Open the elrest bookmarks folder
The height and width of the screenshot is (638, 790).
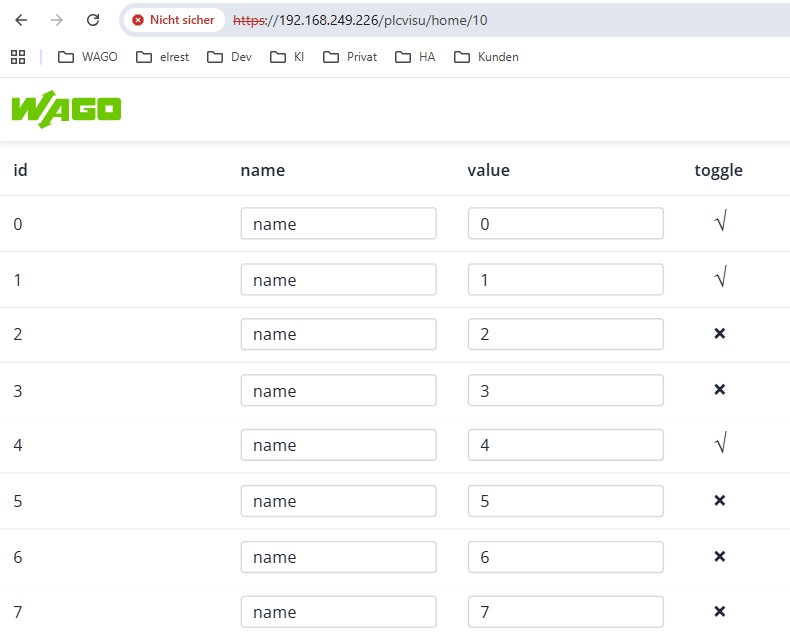point(163,57)
